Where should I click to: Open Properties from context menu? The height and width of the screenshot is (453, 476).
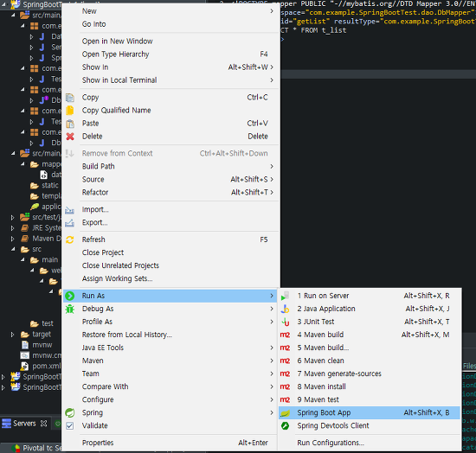(170, 443)
